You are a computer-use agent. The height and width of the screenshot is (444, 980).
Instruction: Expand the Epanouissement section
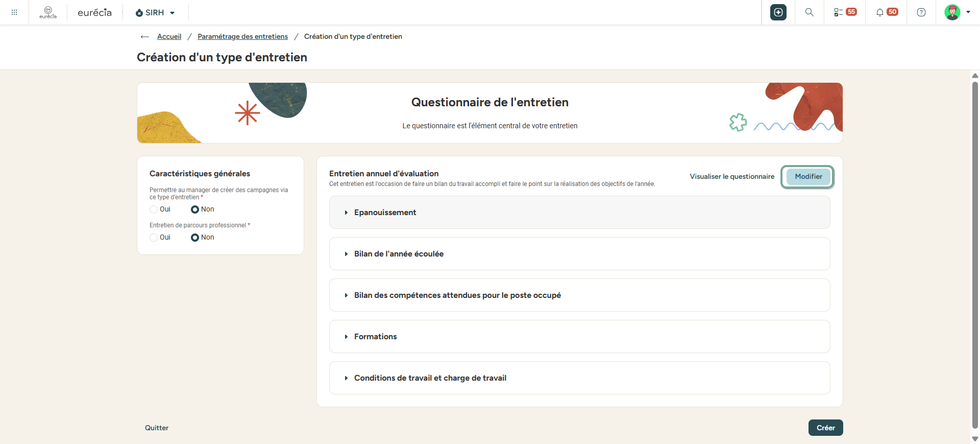point(579,213)
